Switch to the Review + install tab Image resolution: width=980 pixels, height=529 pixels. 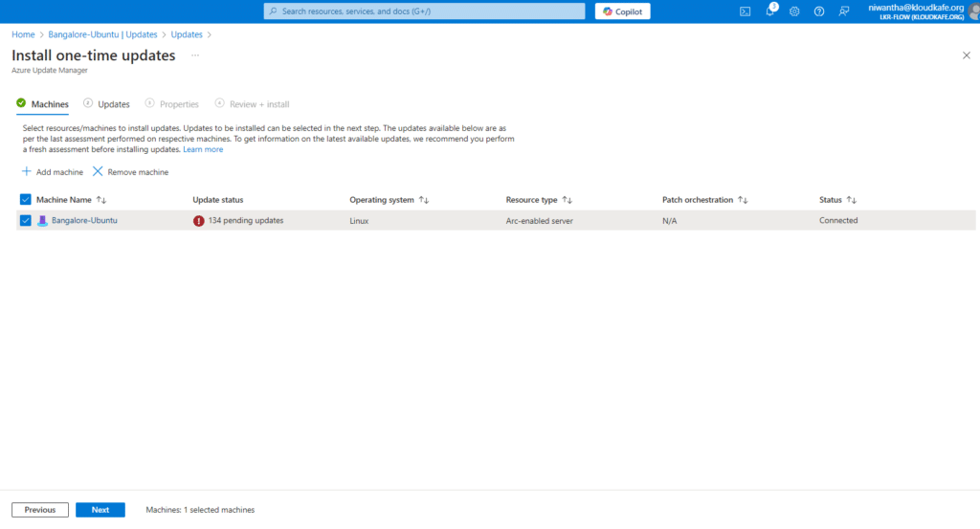(257, 104)
